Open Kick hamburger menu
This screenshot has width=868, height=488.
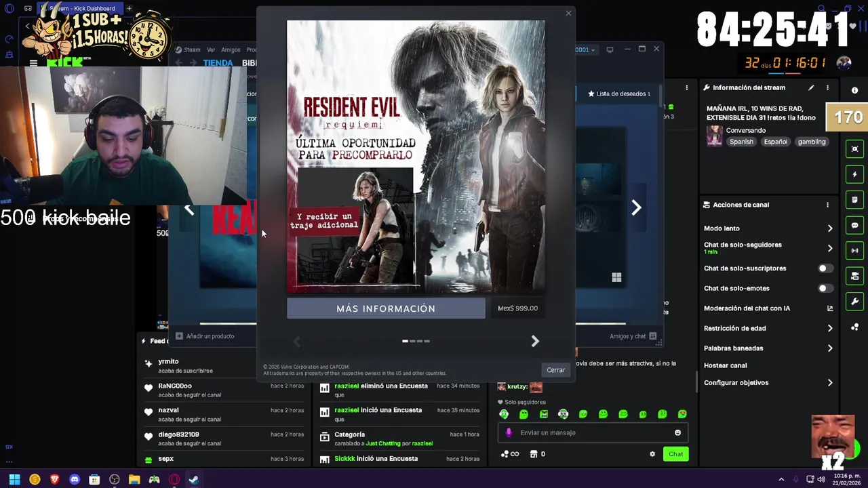[x=33, y=63]
